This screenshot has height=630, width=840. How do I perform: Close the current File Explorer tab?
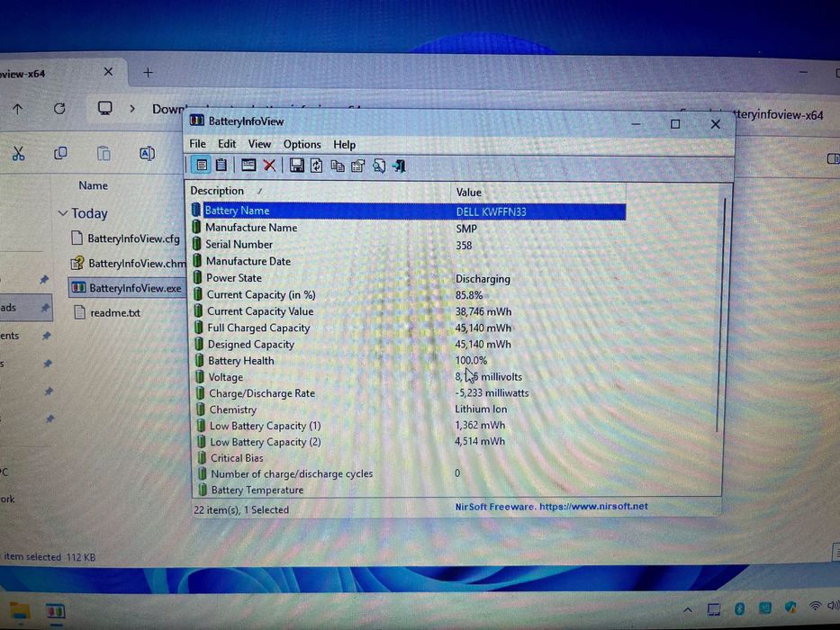tap(108, 71)
